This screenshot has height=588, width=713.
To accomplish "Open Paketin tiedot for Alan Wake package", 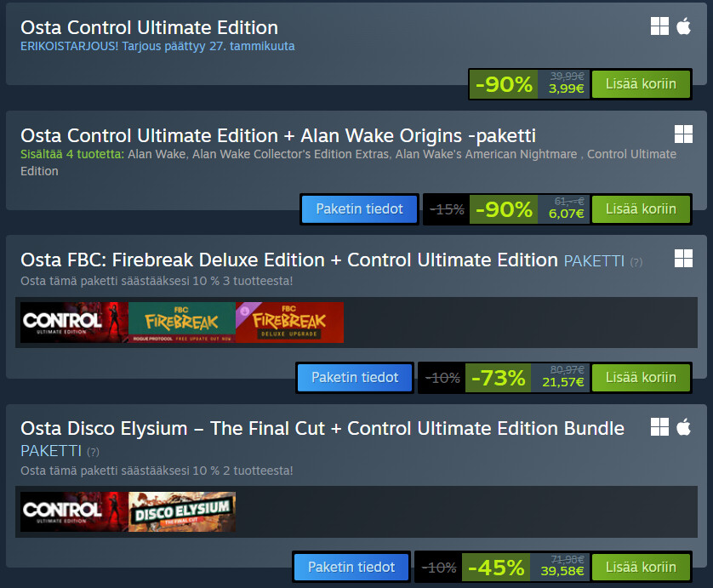I will [x=359, y=208].
